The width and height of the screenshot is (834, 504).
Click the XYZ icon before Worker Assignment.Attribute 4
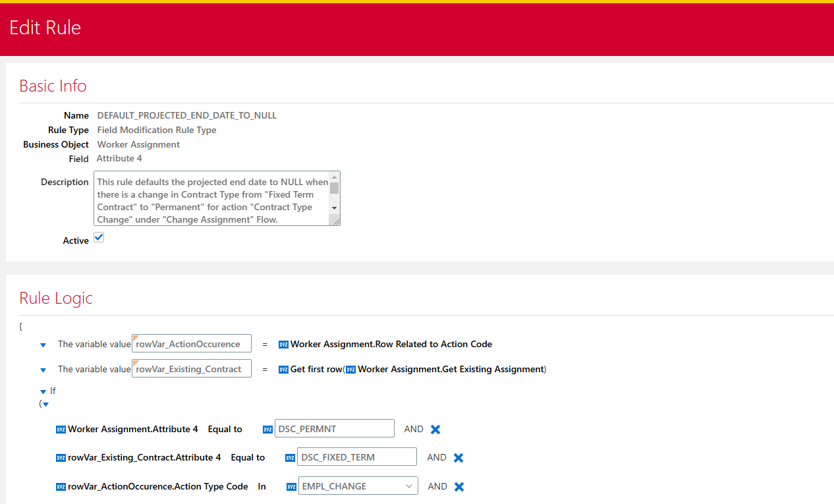pos(61,429)
